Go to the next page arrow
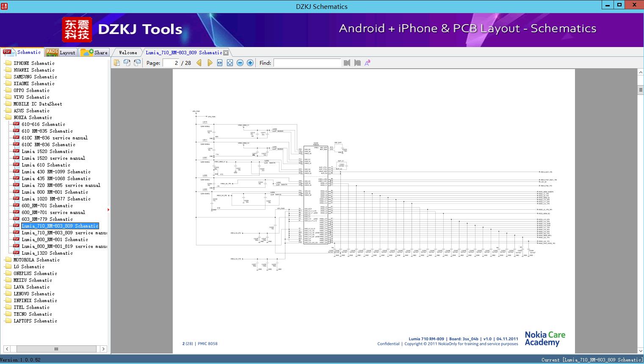 coord(210,63)
